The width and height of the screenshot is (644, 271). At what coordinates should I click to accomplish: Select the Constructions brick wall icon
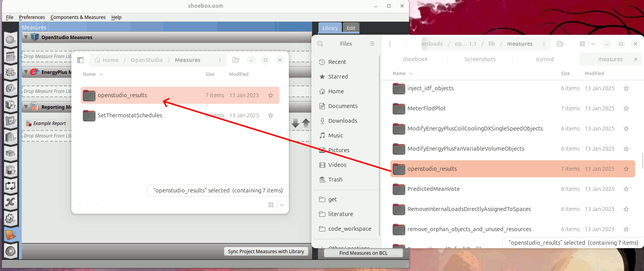(10, 72)
